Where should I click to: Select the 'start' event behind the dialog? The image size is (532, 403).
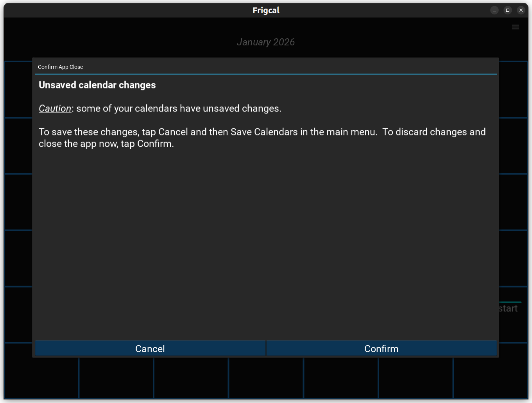tap(509, 309)
